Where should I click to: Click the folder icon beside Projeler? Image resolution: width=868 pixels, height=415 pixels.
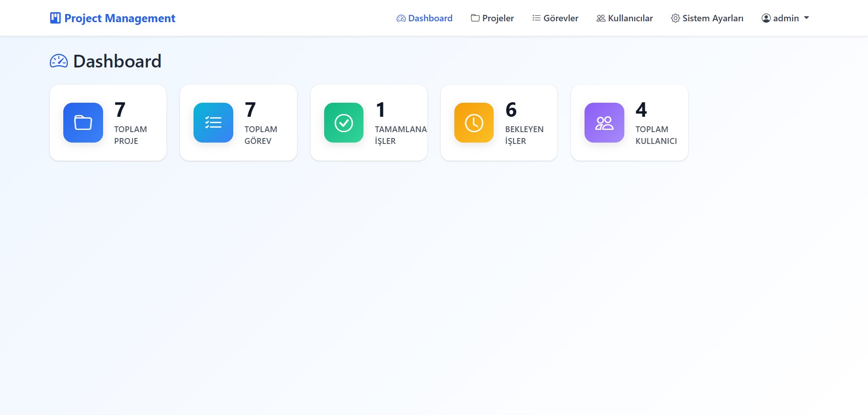point(475,18)
